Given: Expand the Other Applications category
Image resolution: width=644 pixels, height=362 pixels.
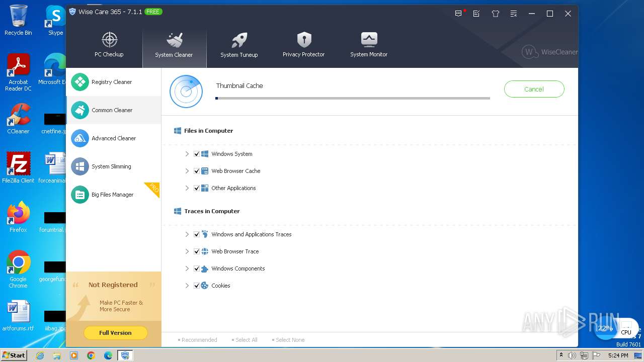Looking at the screenshot, I should (187, 188).
